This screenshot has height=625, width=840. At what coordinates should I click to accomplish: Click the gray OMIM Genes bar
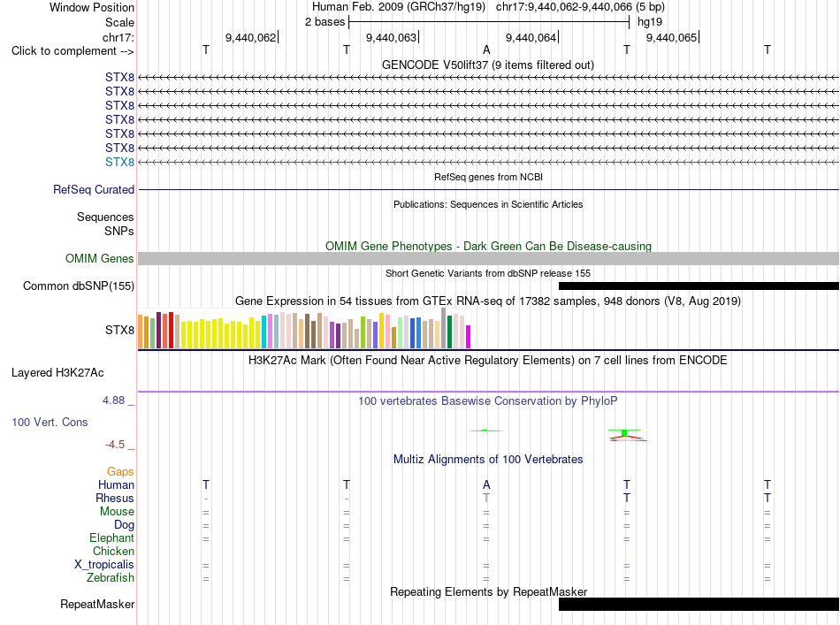[488, 259]
